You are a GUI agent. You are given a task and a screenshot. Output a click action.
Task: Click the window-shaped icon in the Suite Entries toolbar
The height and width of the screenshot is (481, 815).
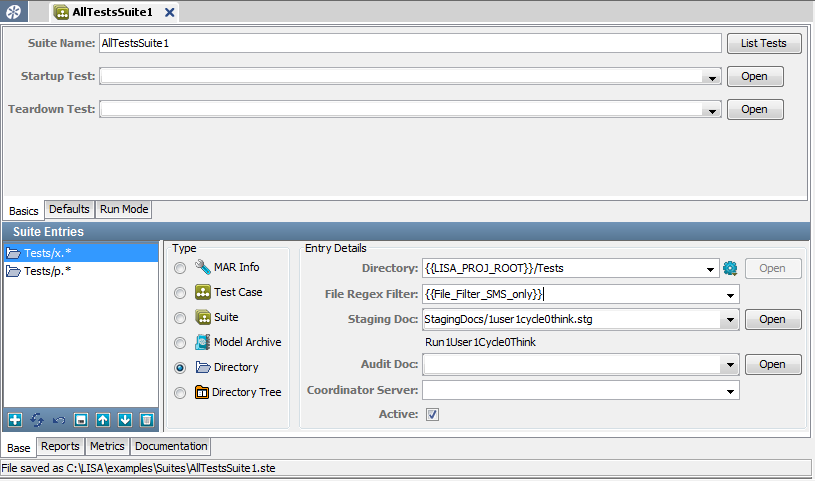click(x=81, y=420)
